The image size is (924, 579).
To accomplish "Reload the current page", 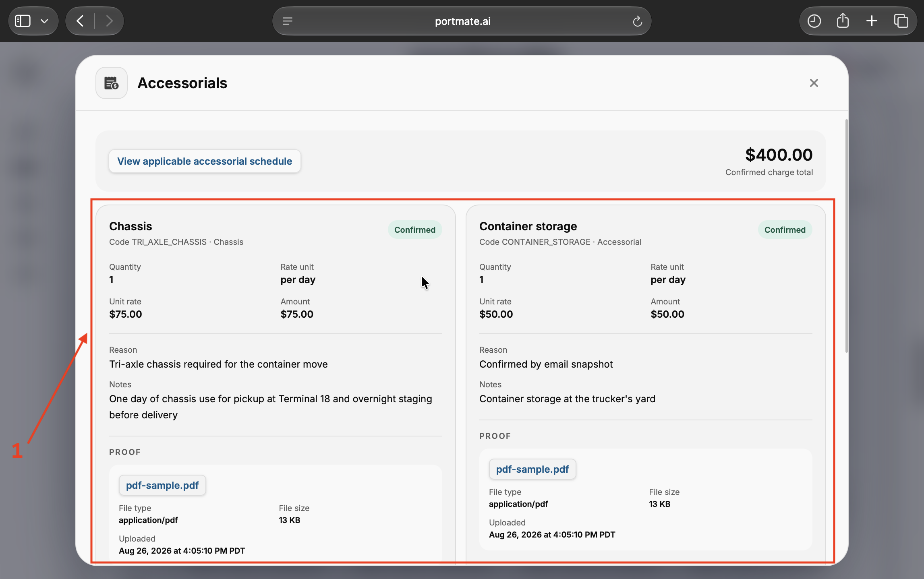I will [x=637, y=21].
